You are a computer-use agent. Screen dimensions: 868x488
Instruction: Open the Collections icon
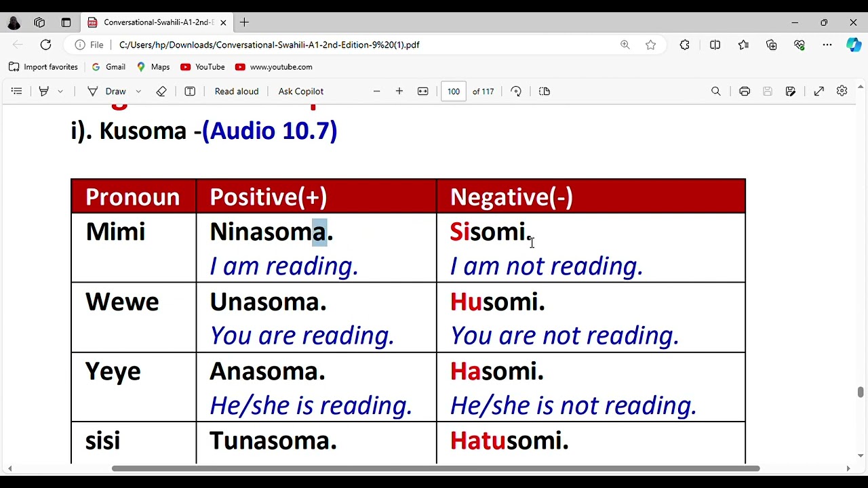(772, 45)
